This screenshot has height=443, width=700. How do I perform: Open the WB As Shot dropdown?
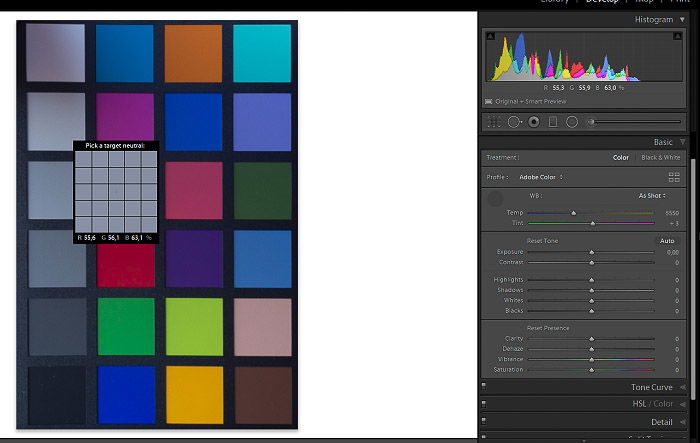(x=653, y=196)
